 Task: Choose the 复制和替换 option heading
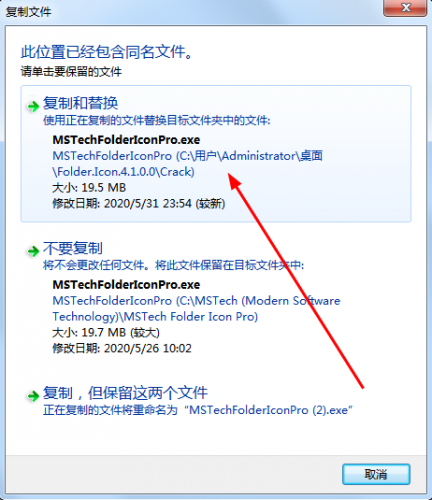[x=80, y=103]
